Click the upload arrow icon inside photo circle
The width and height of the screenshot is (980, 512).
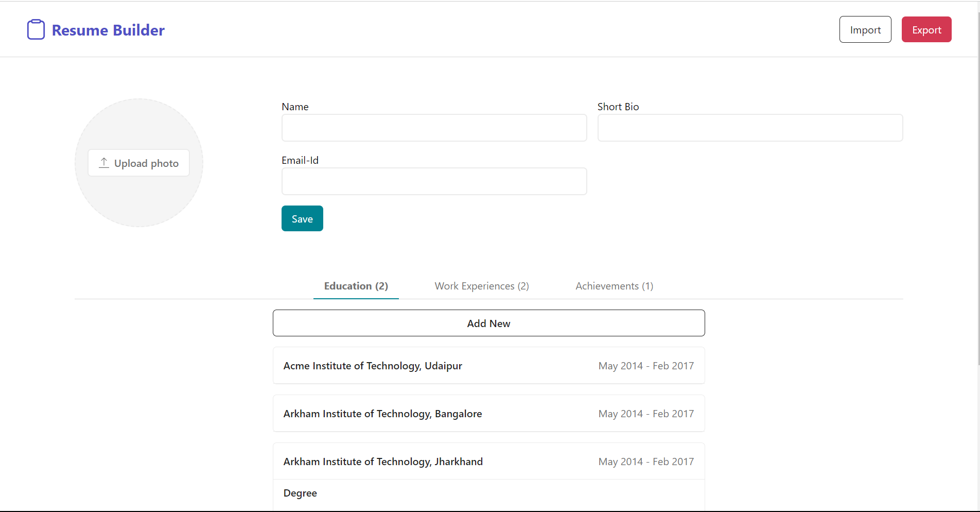(103, 162)
